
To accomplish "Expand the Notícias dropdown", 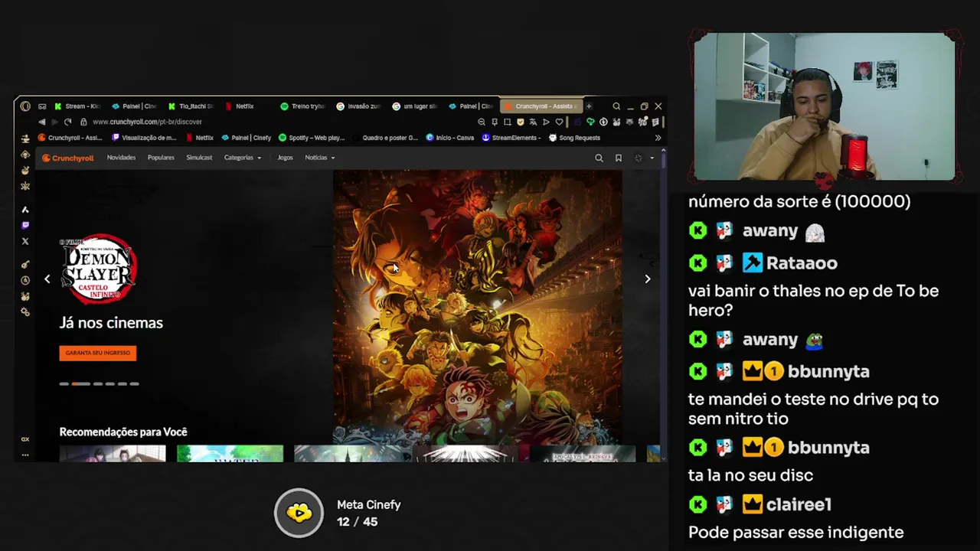I will point(320,158).
